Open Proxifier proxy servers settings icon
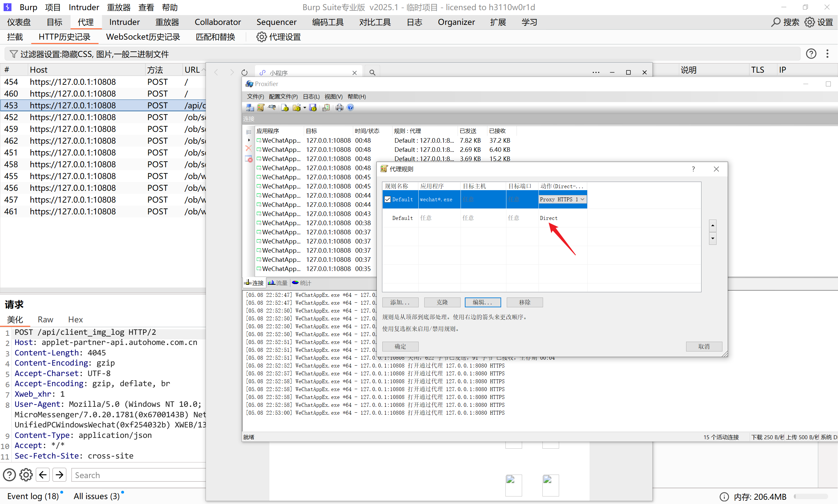Viewport: 838px width, 504px height. [250, 108]
